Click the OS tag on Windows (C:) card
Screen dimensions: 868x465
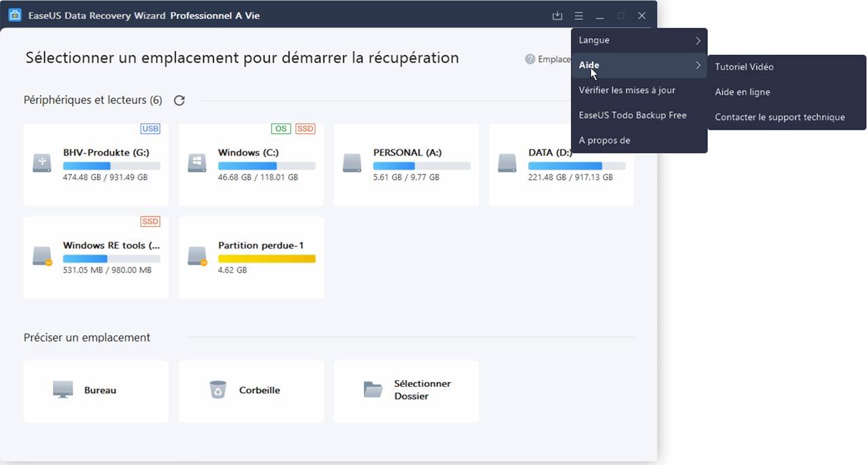point(280,129)
